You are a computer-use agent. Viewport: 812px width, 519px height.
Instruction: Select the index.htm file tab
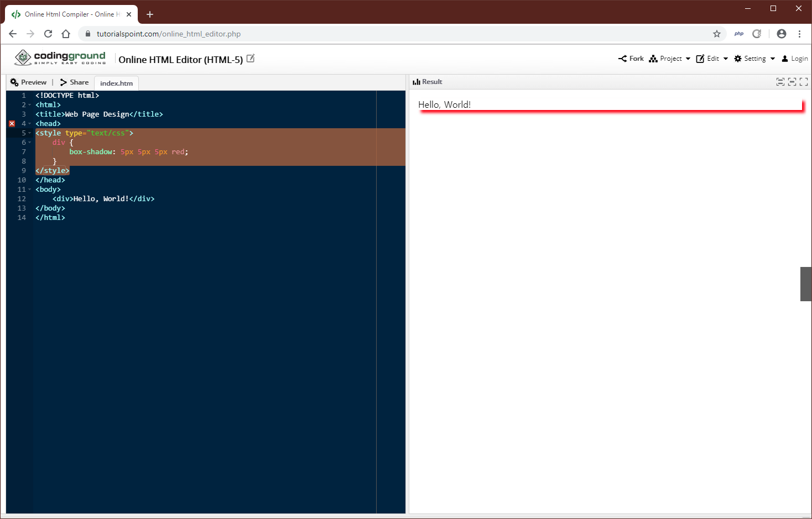tap(116, 83)
